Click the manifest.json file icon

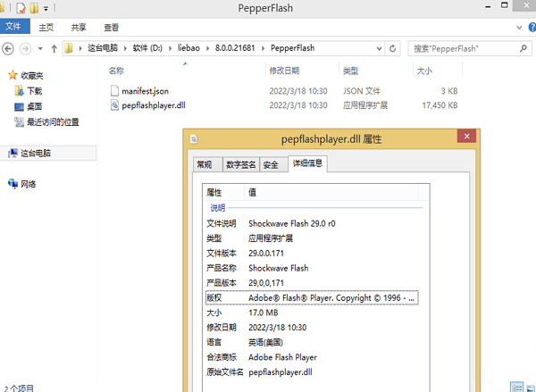coord(114,91)
